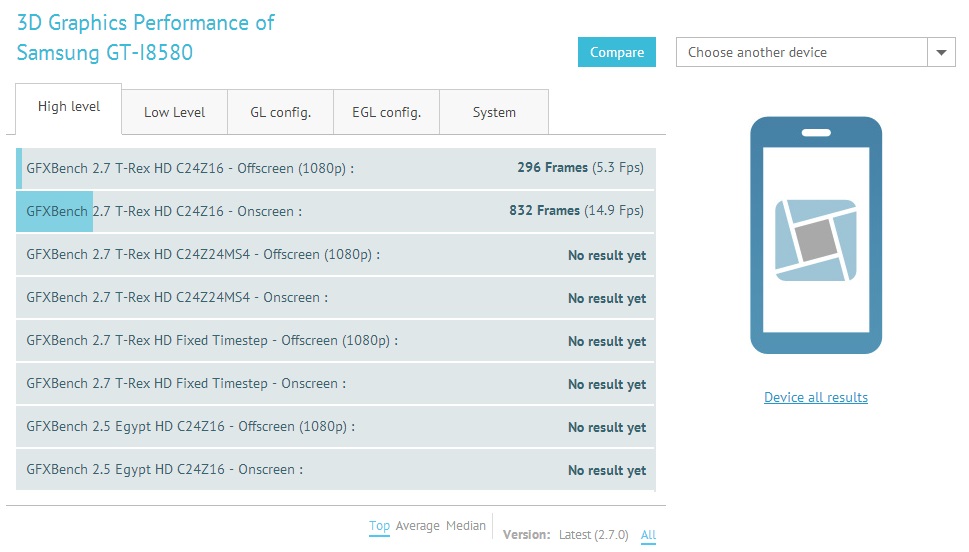
Task: Select the Top results filter
Action: coord(379,526)
